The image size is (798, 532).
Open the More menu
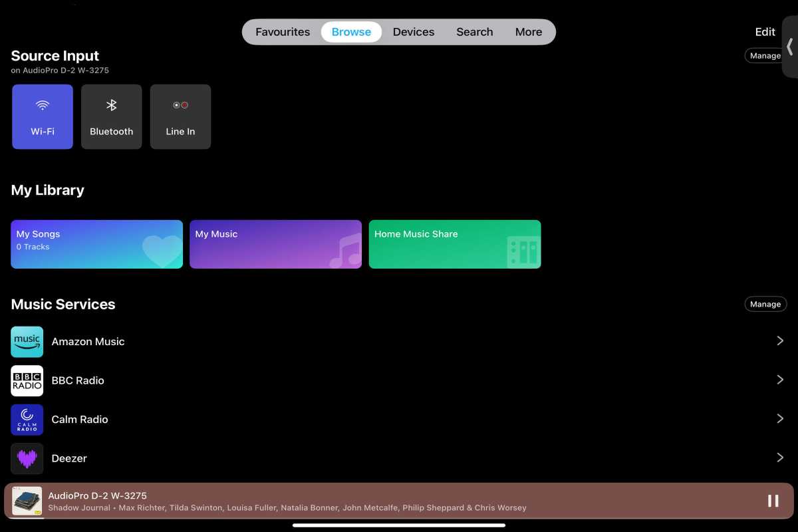(529, 31)
